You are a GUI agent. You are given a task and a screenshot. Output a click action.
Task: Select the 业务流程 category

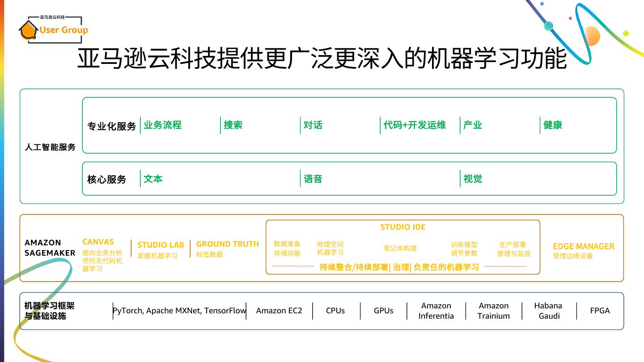click(x=163, y=125)
